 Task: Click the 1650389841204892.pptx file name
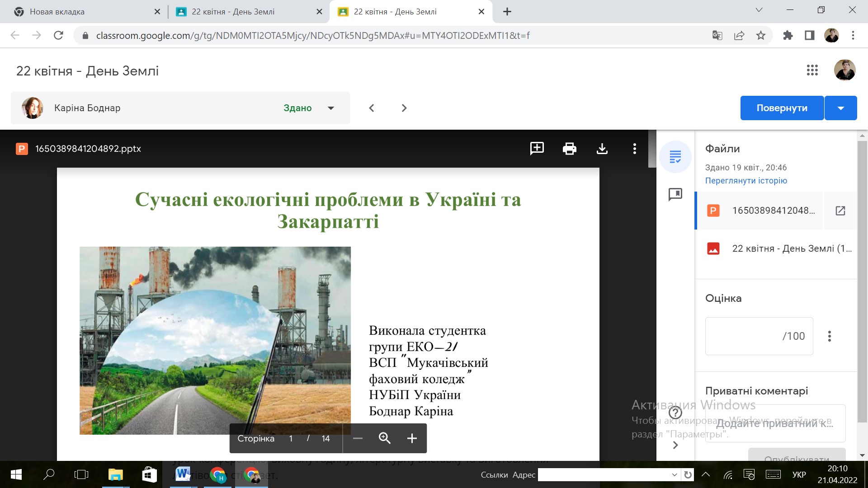coord(88,149)
